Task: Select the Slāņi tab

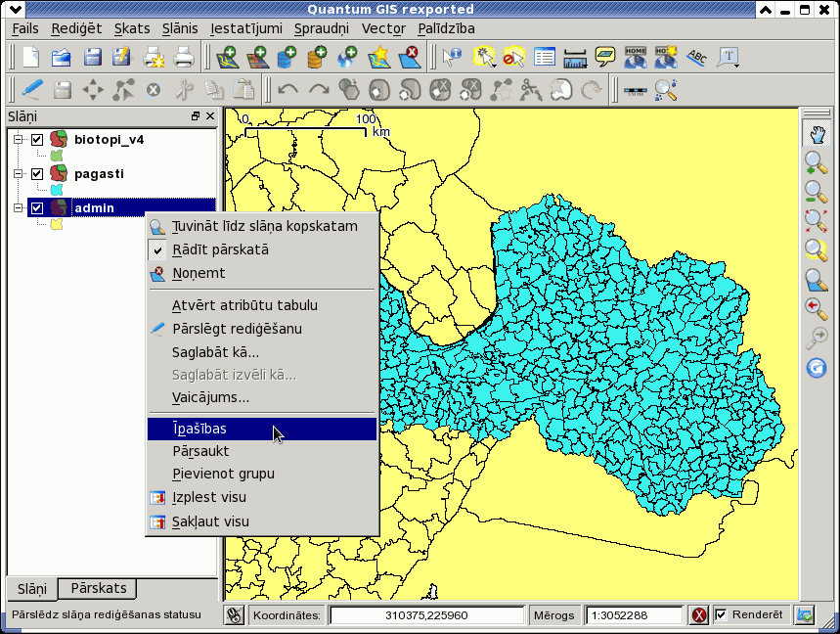Action: (x=32, y=589)
